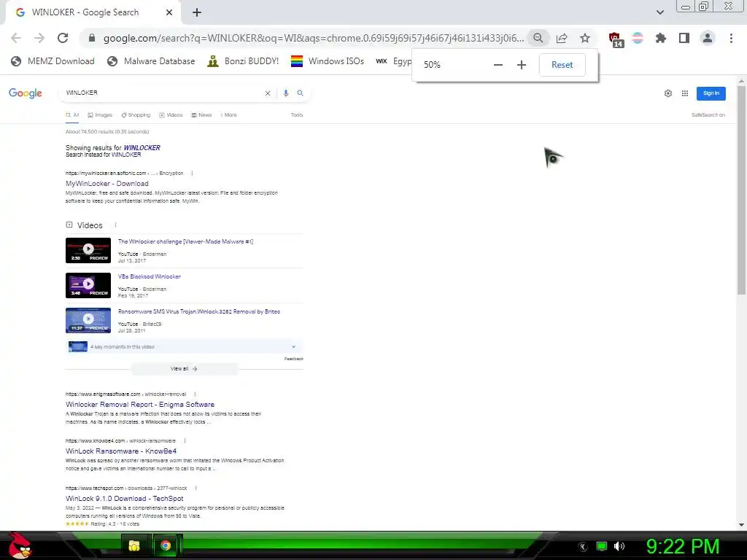The image size is (747, 560).
Task: Open Angry Birds start button
Action: coord(19,545)
